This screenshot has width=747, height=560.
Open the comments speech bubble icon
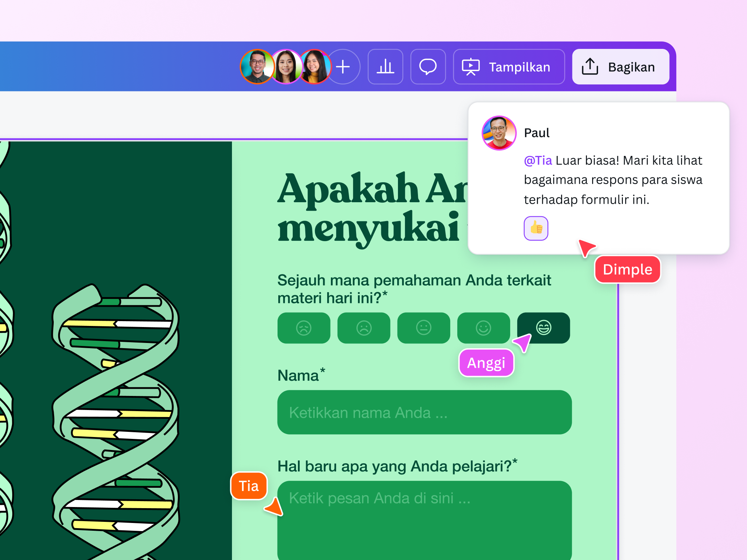[x=428, y=67]
